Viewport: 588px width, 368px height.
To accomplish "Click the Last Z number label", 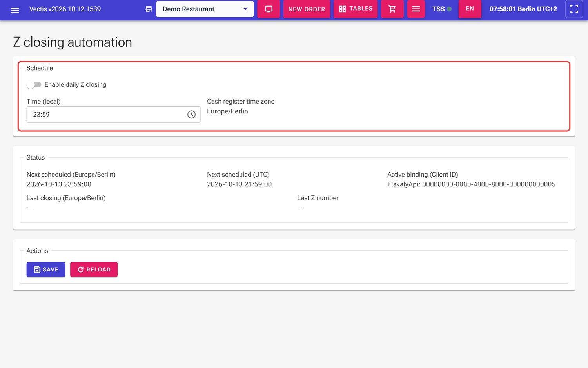I will [318, 198].
